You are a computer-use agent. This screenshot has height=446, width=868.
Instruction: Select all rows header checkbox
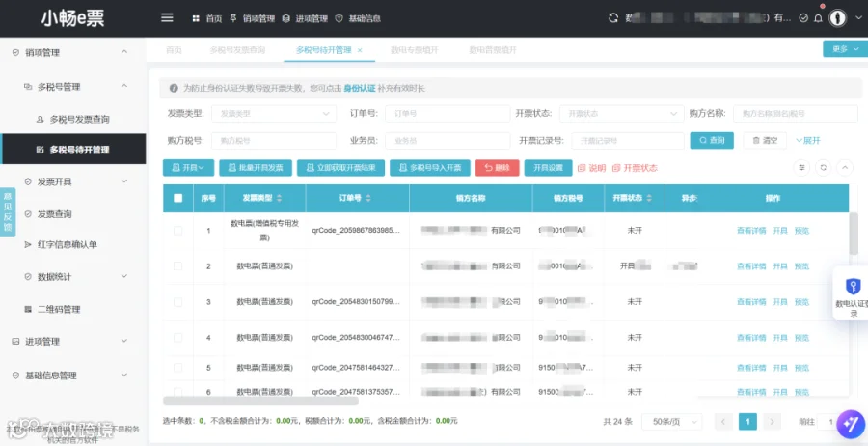coord(177,198)
